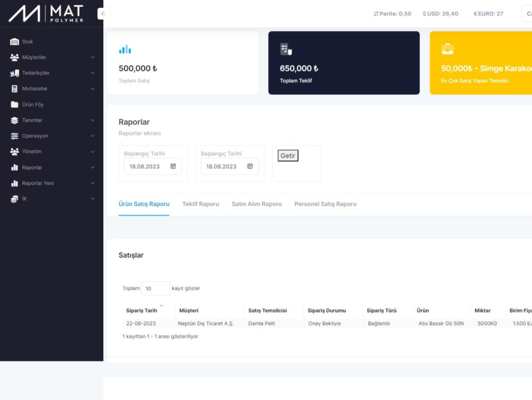Image resolution: width=532 pixels, height=400 pixels.
Task: Click the bar chart icon on Toplam Satış card
Action: (125, 49)
